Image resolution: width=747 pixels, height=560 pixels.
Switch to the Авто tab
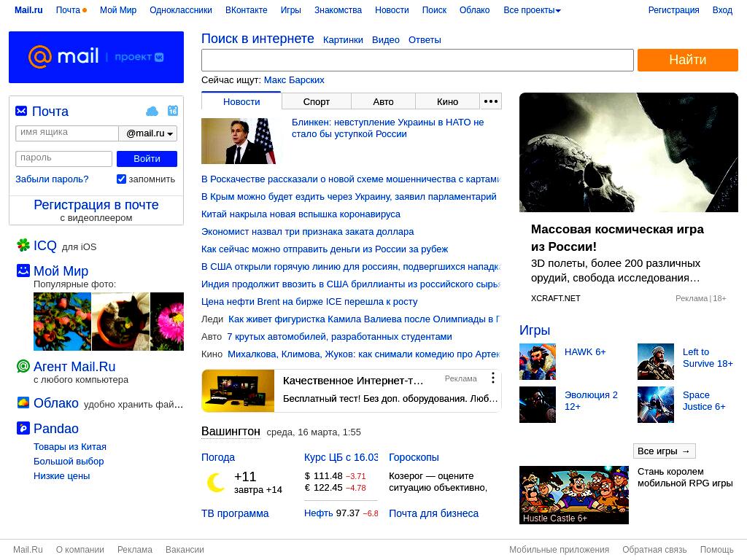tap(383, 101)
